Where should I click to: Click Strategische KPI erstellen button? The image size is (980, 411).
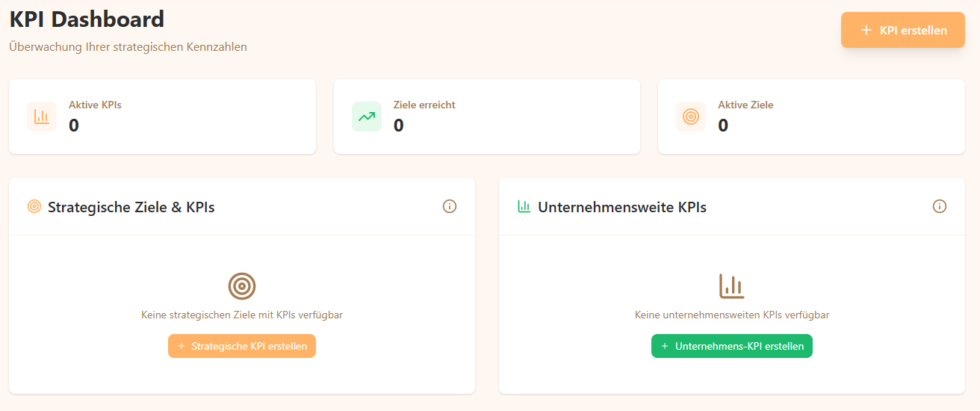(x=242, y=346)
